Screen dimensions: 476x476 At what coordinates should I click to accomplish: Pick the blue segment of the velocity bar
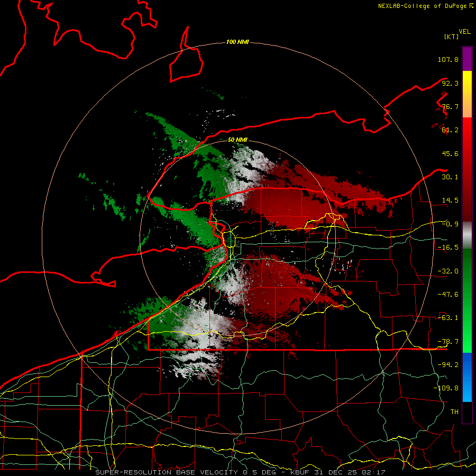(x=467, y=377)
